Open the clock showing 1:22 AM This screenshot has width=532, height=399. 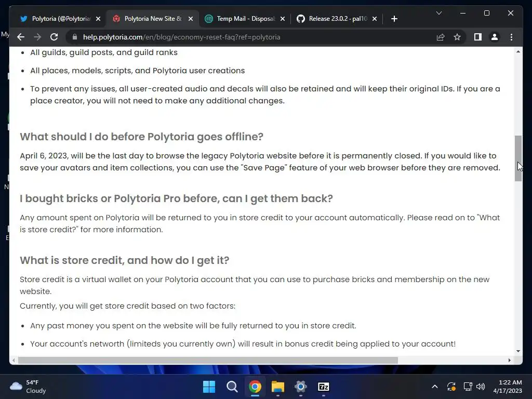pos(507,387)
